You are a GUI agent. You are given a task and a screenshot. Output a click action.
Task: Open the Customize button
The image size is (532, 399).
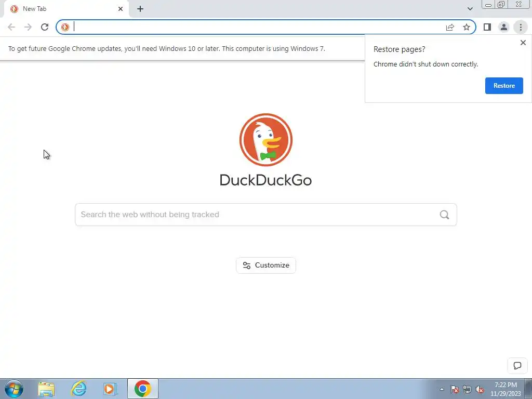tap(265, 265)
